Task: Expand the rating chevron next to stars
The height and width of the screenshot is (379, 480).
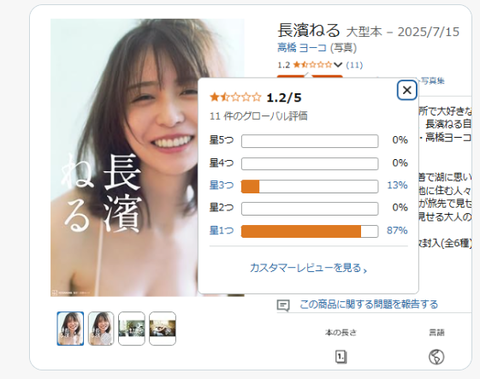Action: pos(338,65)
